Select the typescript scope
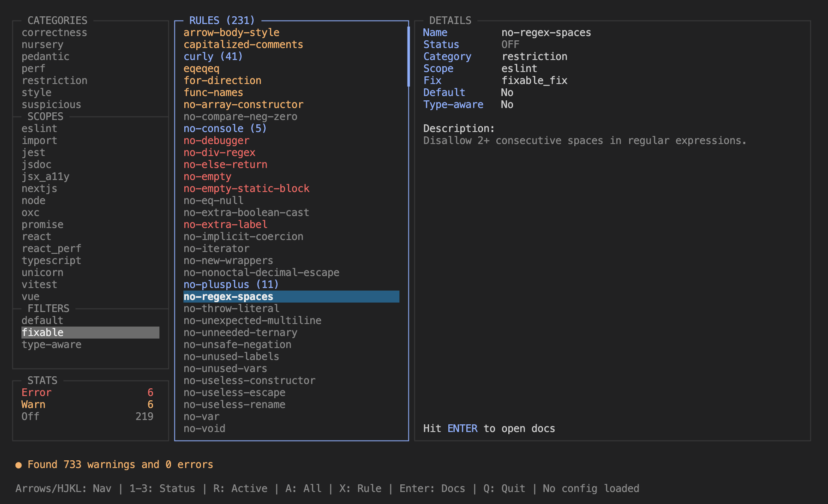Screen dimensions: 828x504 pyautogui.click(x=51, y=260)
